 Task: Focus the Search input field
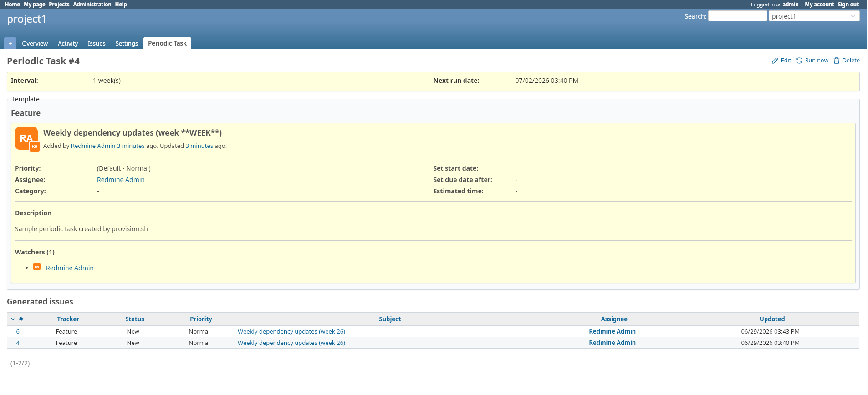tap(737, 16)
